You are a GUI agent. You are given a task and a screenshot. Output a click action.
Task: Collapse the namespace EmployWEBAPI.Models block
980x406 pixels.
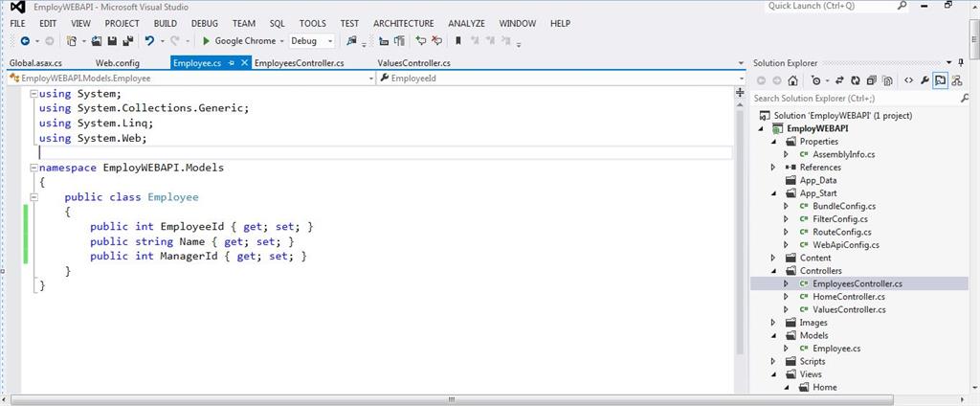34,169
